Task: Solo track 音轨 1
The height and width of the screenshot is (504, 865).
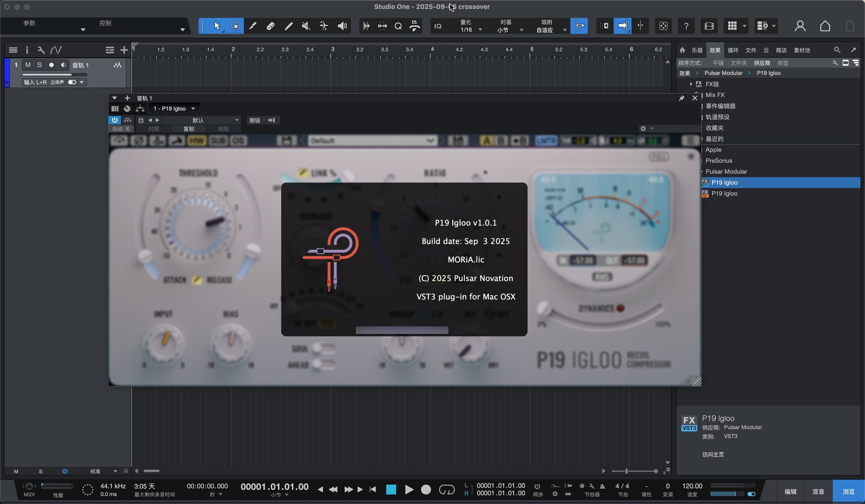Action: point(40,65)
